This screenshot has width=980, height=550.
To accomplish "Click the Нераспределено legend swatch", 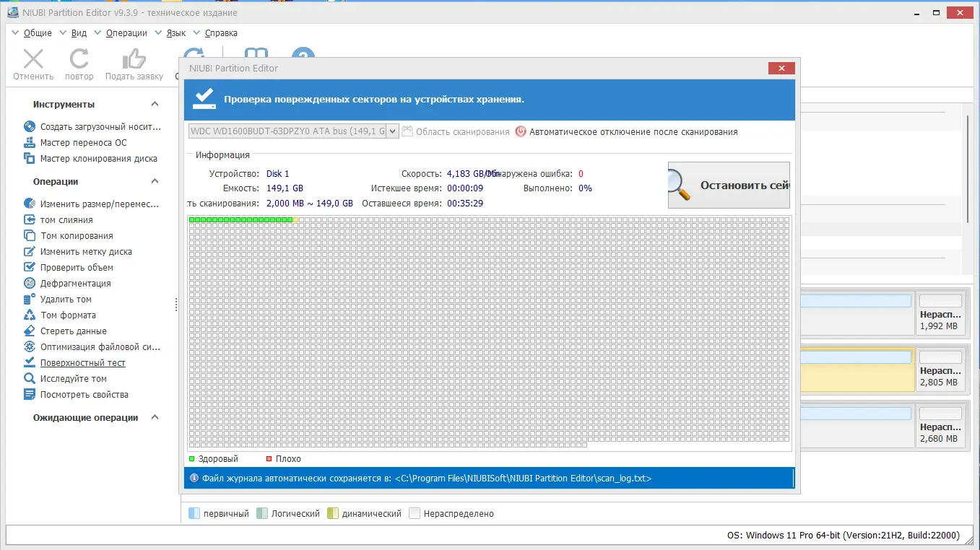I will pyautogui.click(x=415, y=513).
